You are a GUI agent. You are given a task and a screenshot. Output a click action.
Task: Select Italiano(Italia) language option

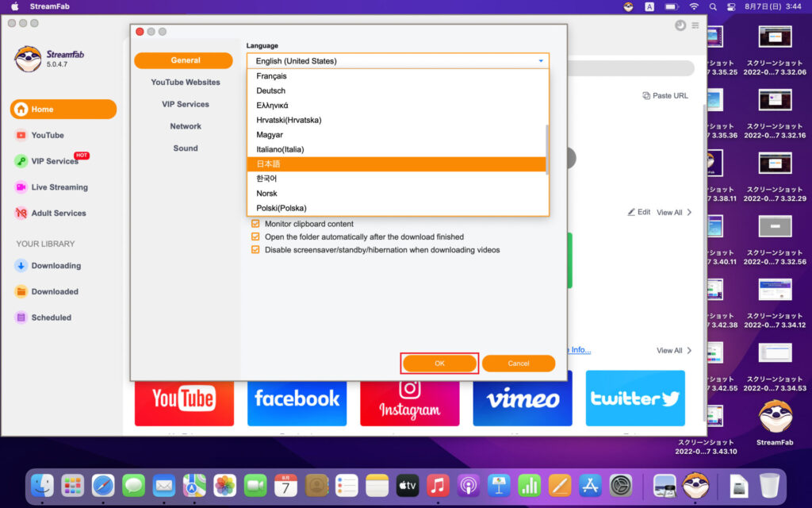tap(397, 149)
